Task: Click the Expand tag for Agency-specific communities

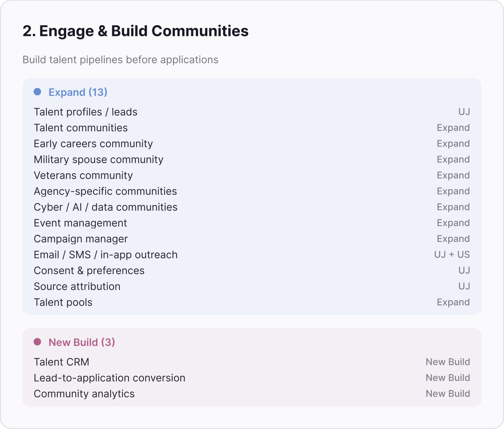Action: (x=453, y=191)
